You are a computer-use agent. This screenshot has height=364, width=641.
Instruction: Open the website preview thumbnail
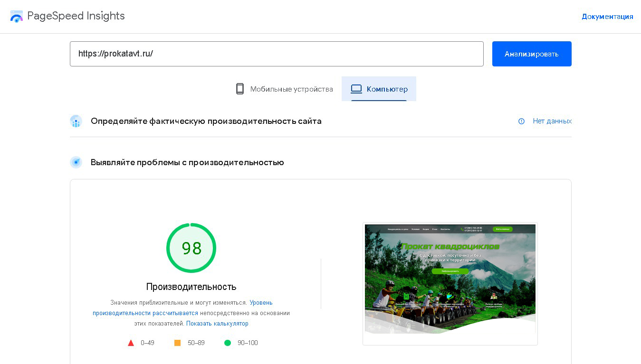tap(450, 283)
